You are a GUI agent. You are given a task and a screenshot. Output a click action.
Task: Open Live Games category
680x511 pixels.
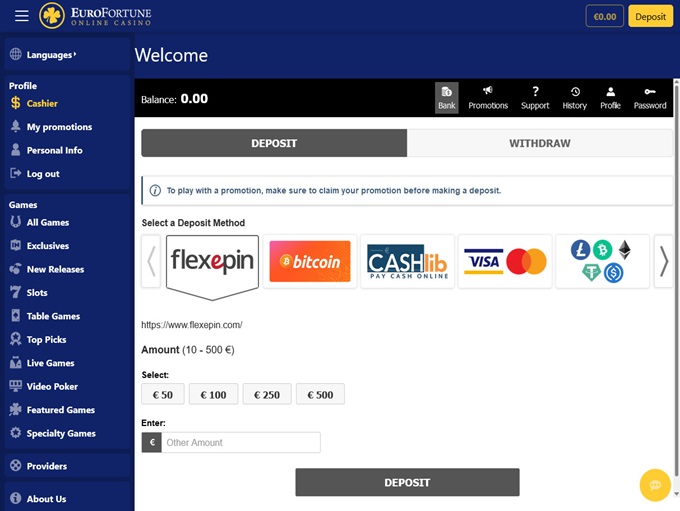[42, 363]
